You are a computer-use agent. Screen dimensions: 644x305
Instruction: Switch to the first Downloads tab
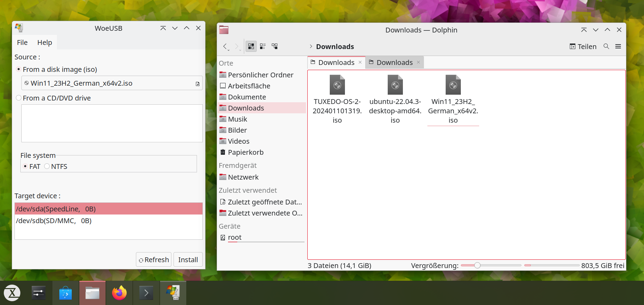point(336,63)
